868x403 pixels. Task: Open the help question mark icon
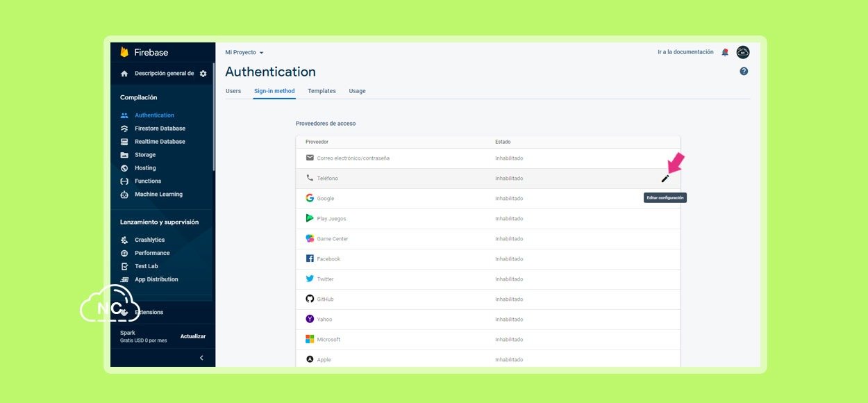(x=744, y=71)
